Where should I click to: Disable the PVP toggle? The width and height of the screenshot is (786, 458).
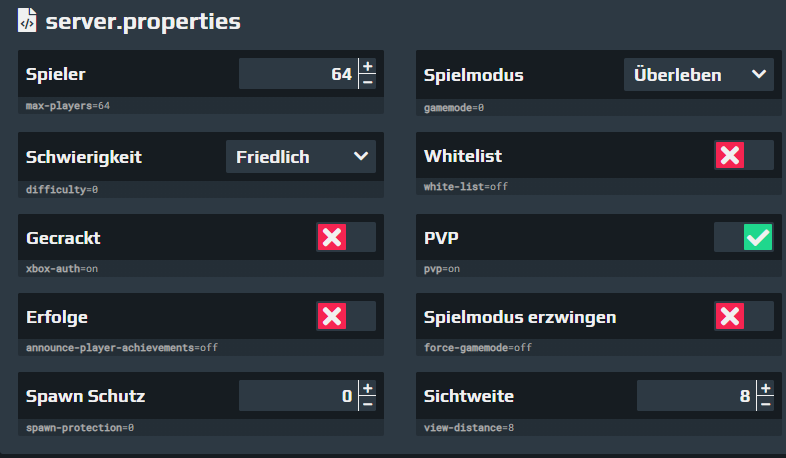point(744,237)
